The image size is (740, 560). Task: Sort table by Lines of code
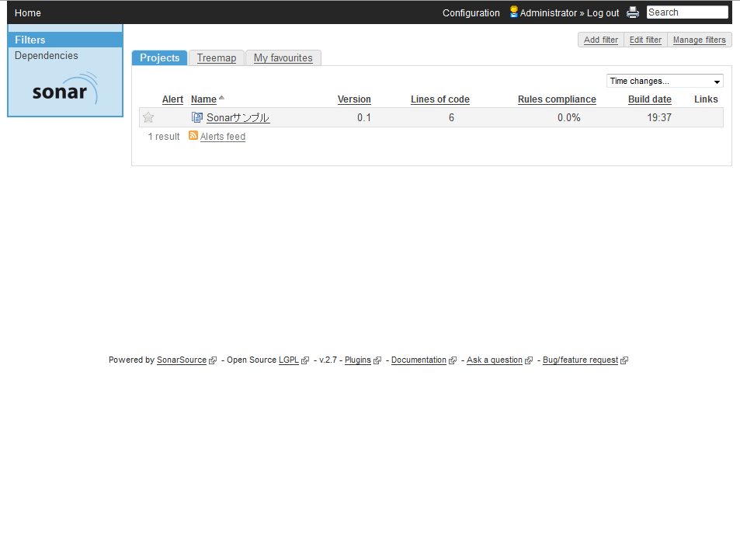click(439, 99)
